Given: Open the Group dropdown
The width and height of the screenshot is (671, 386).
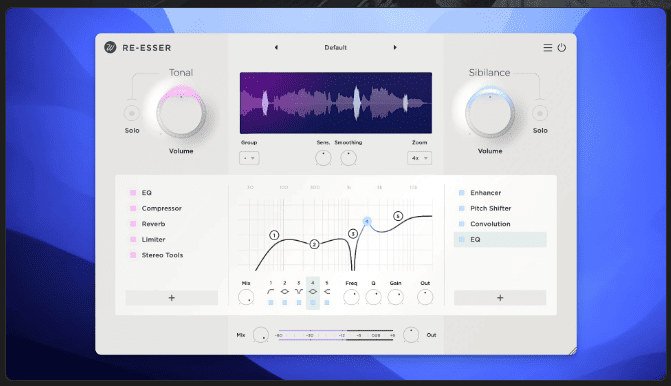Looking at the screenshot, I should (249, 158).
